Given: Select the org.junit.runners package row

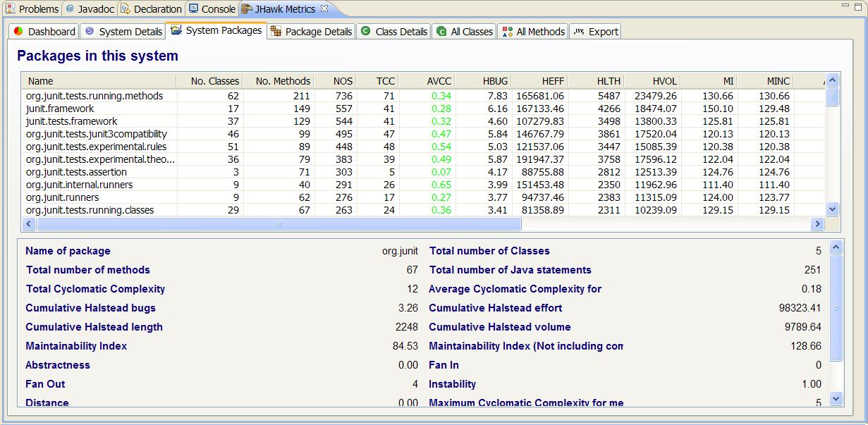Looking at the screenshot, I should coord(62,197).
